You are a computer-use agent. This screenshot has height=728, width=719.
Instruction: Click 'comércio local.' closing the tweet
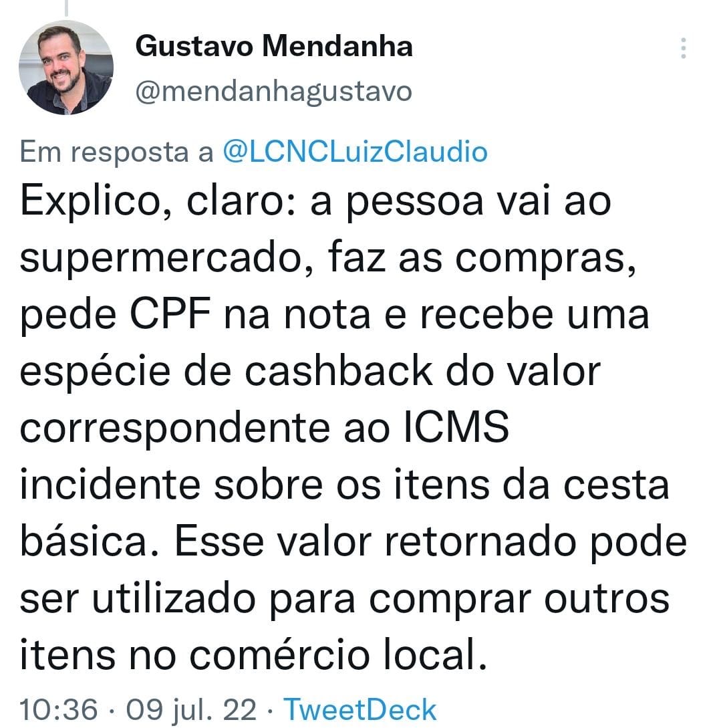[x=338, y=654]
